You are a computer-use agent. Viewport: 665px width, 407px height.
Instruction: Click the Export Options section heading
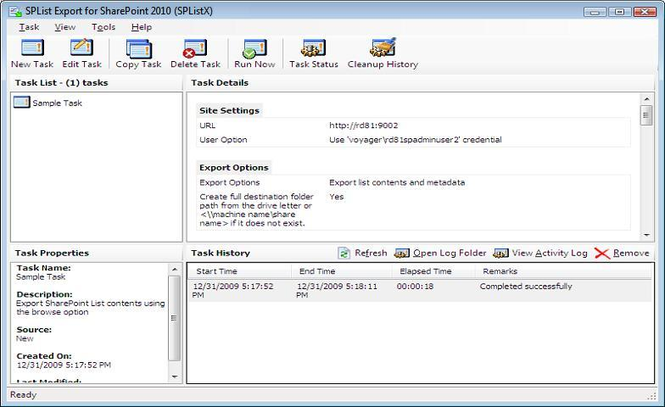(234, 167)
